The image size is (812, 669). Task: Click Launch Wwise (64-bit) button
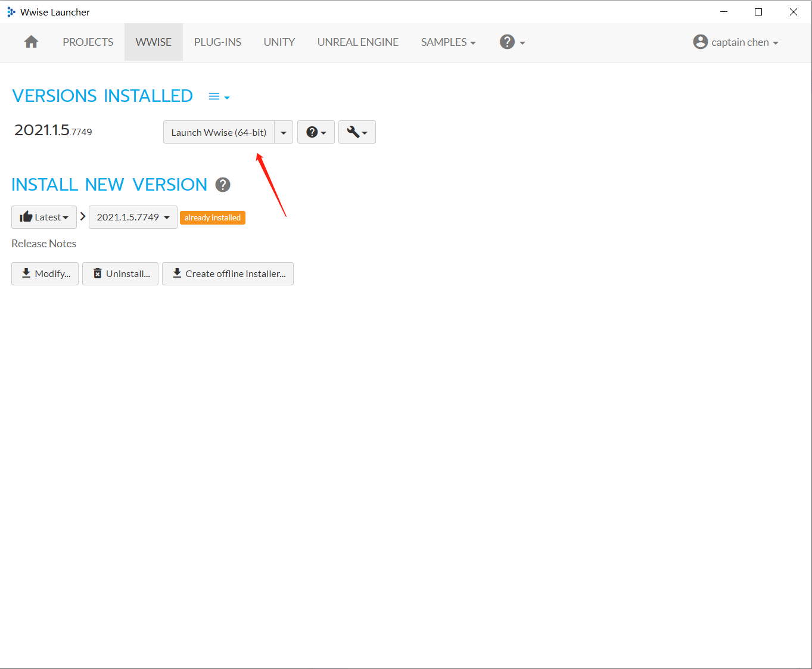219,132
